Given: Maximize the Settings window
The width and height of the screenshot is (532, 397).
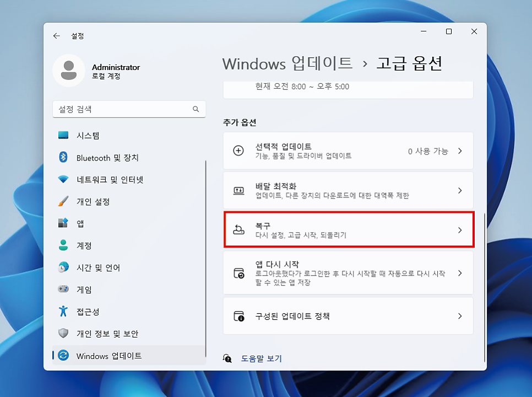Looking at the screenshot, I should pos(448,31).
